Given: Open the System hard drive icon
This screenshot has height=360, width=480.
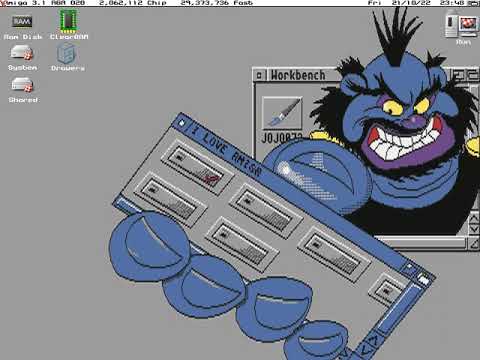Looking at the screenshot, I should [22, 53].
